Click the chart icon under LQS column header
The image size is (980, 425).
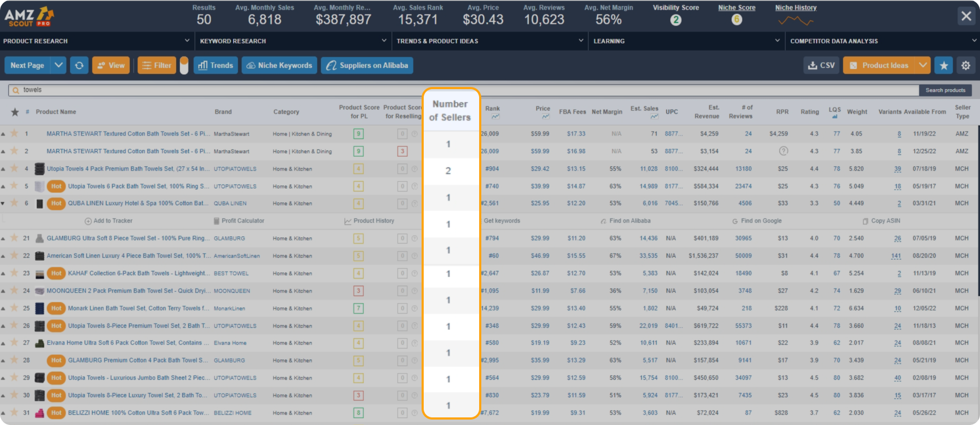click(835, 116)
